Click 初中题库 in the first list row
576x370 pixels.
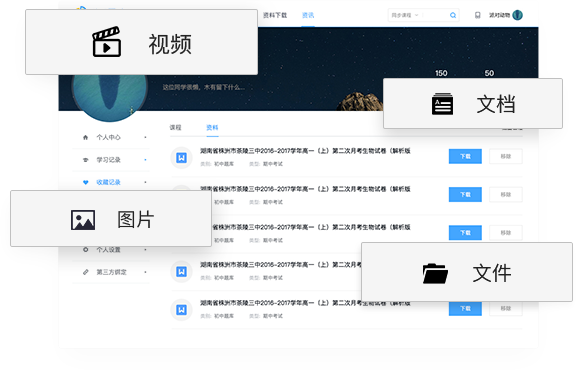[224, 164]
